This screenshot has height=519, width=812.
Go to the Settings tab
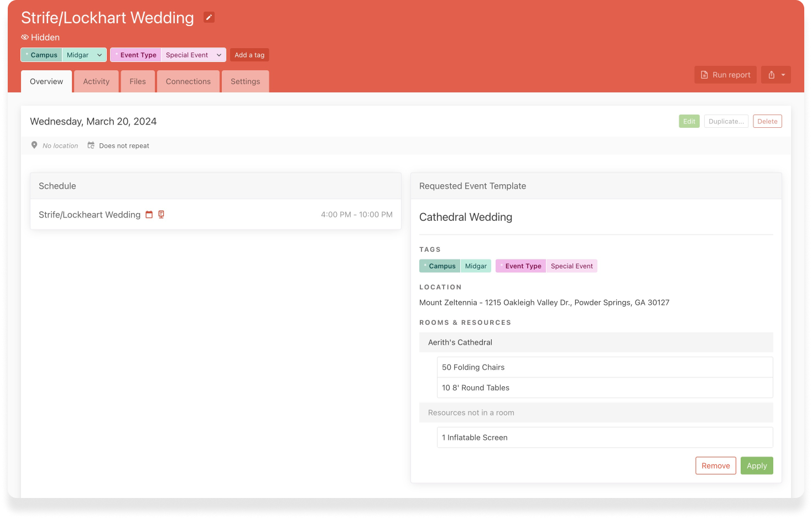pyautogui.click(x=245, y=81)
